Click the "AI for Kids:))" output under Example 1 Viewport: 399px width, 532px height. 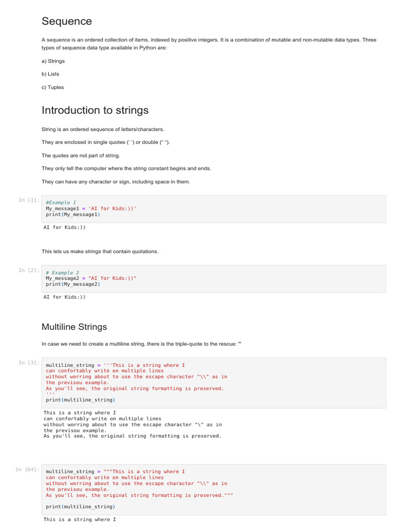pos(64,228)
